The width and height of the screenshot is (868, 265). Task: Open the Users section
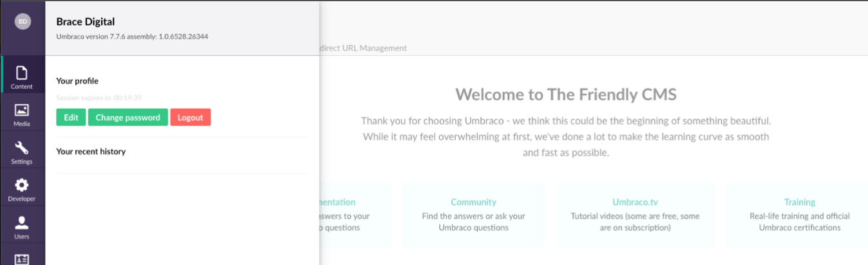[x=22, y=226]
